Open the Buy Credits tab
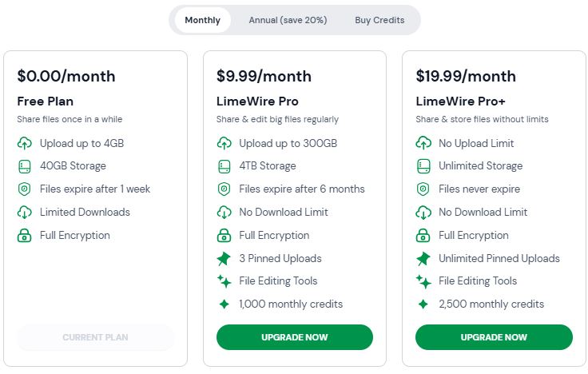588x374 pixels. [379, 20]
